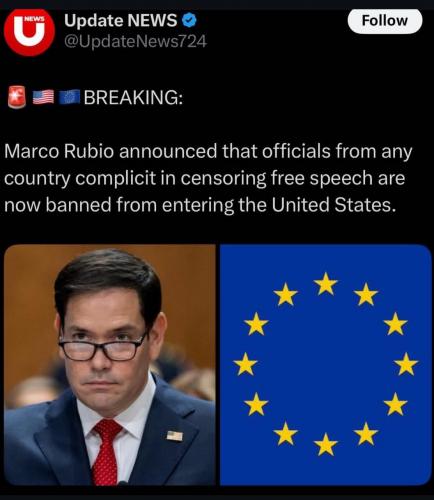Click the red siren emoji

click(x=17, y=97)
